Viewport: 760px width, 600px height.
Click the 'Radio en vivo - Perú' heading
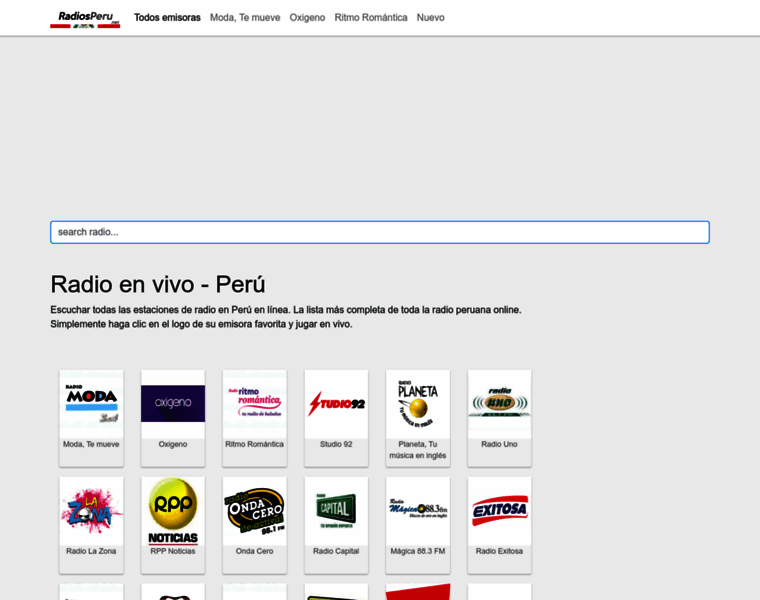[158, 284]
